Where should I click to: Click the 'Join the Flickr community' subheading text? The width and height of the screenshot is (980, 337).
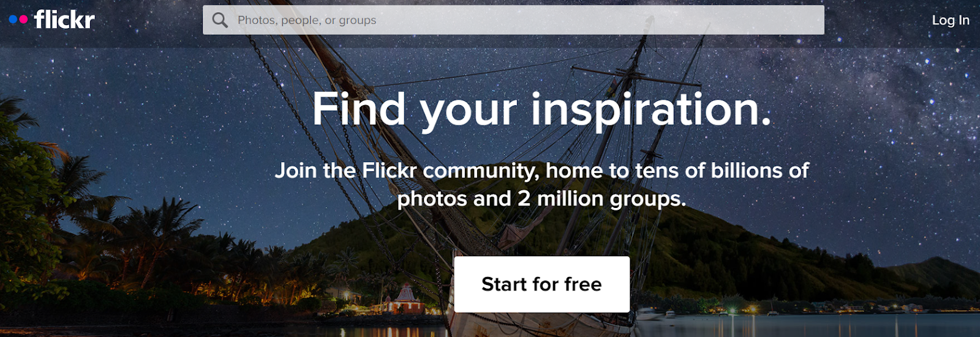pyautogui.click(x=406, y=171)
